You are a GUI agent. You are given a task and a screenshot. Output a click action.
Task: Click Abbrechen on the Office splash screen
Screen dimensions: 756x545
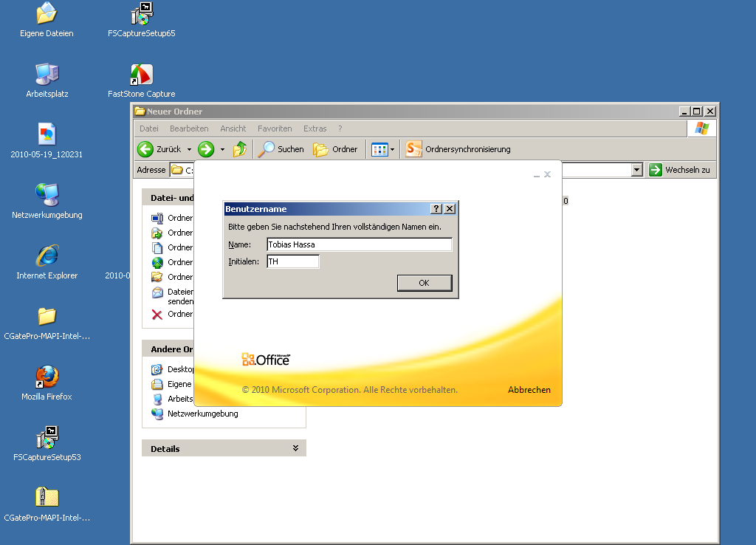pyautogui.click(x=529, y=390)
